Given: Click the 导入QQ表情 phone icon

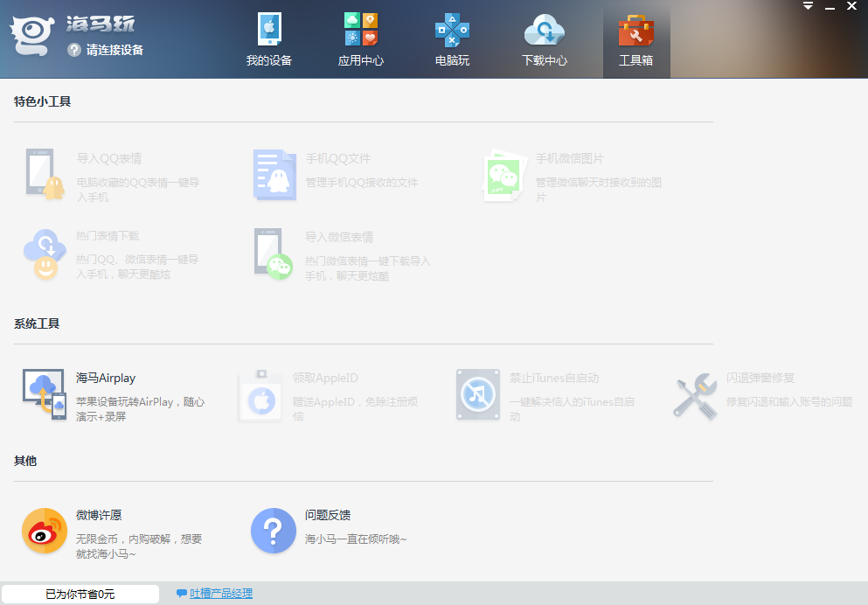Looking at the screenshot, I should pos(45,174).
